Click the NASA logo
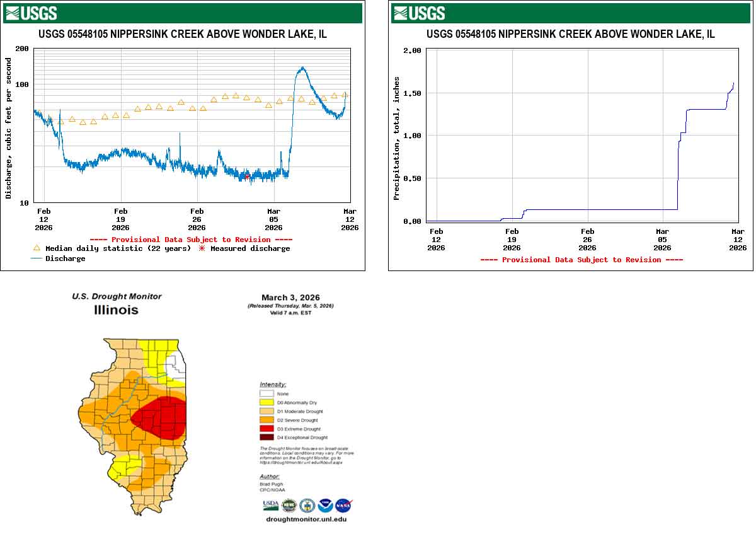The height and width of the screenshot is (534, 756). [343, 505]
